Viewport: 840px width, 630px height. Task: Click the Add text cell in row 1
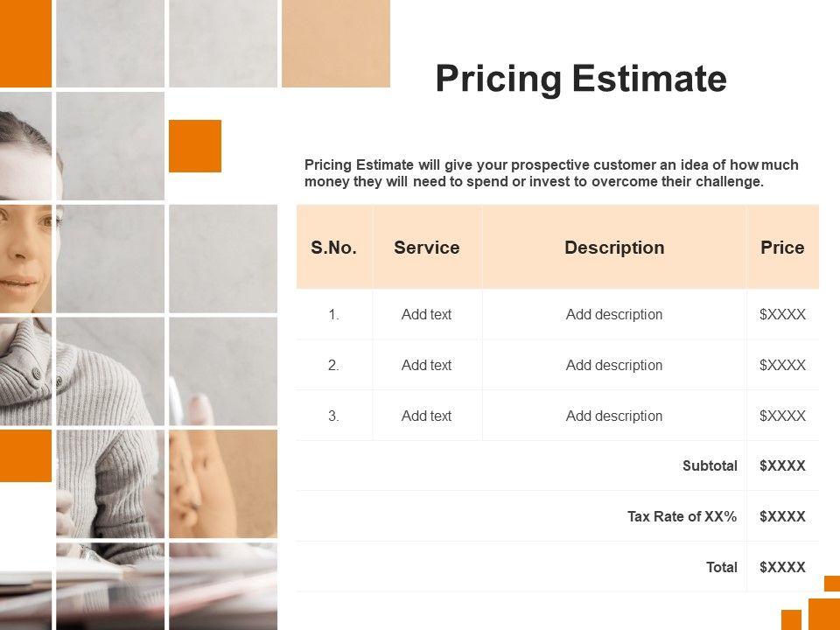(x=426, y=314)
